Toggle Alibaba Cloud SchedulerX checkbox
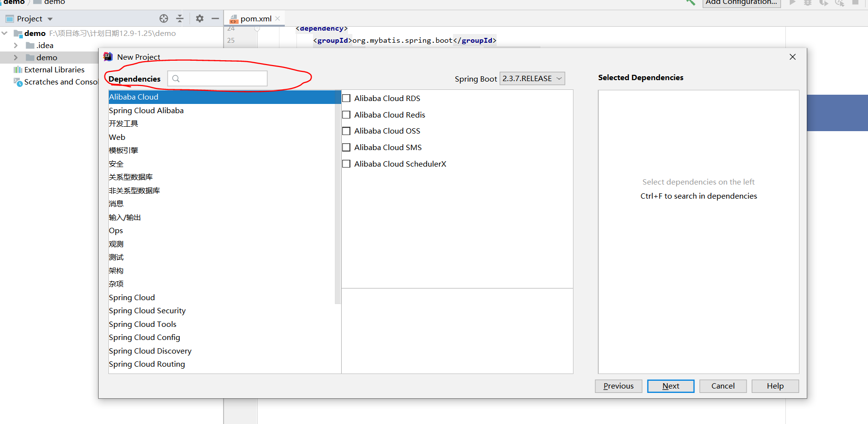The height and width of the screenshot is (424, 868). [x=347, y=164]
